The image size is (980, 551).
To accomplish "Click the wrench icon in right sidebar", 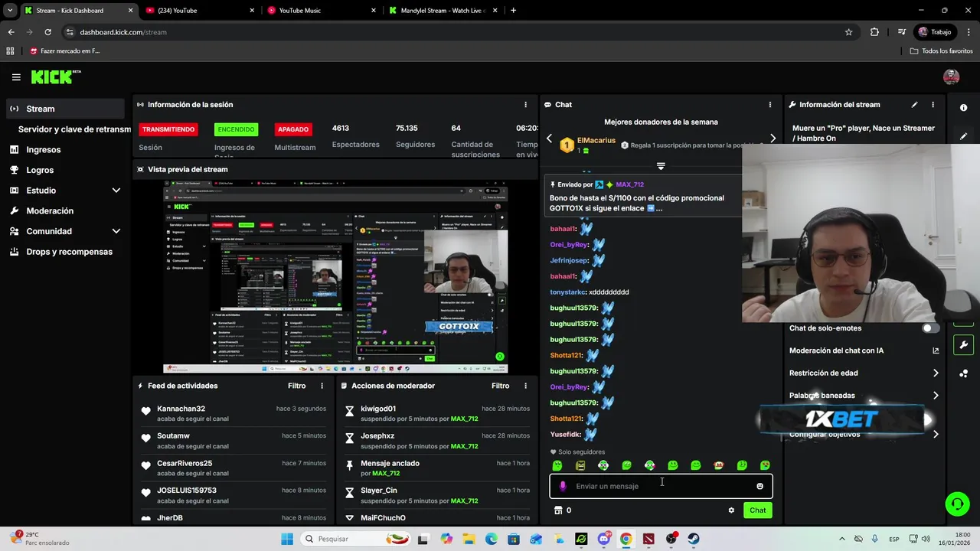I will (963, 345).
